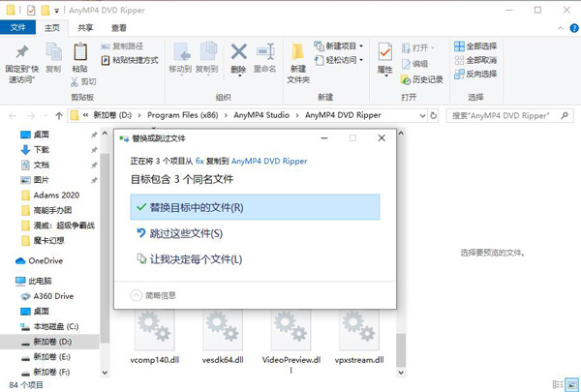
Task: Click Open (打开) in the ribbon
Action: click(417, 48)
